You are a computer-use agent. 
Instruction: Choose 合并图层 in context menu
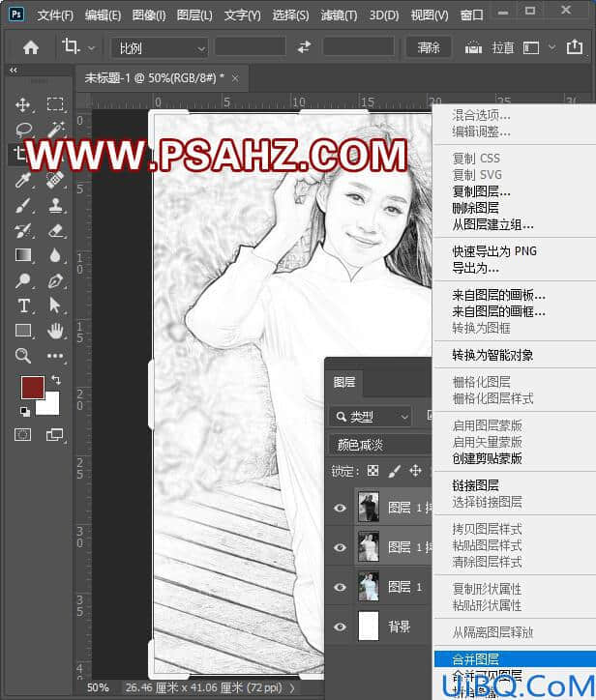click(515, 659)
